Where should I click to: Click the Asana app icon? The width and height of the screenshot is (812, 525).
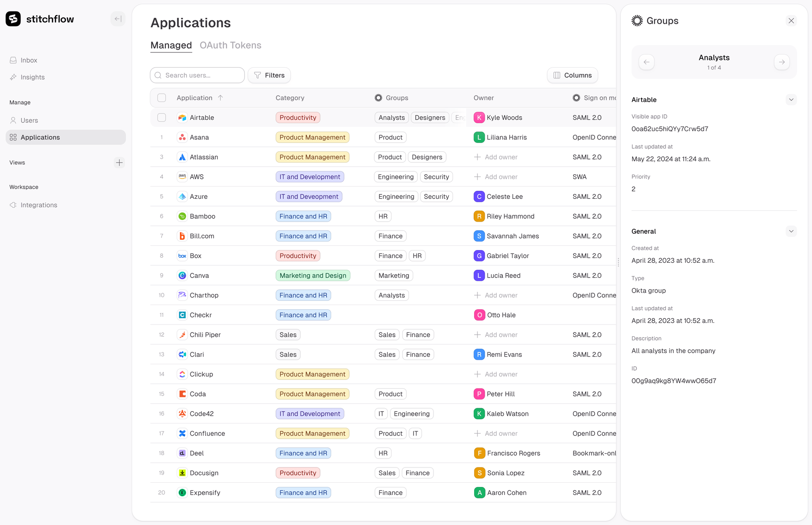182,137
